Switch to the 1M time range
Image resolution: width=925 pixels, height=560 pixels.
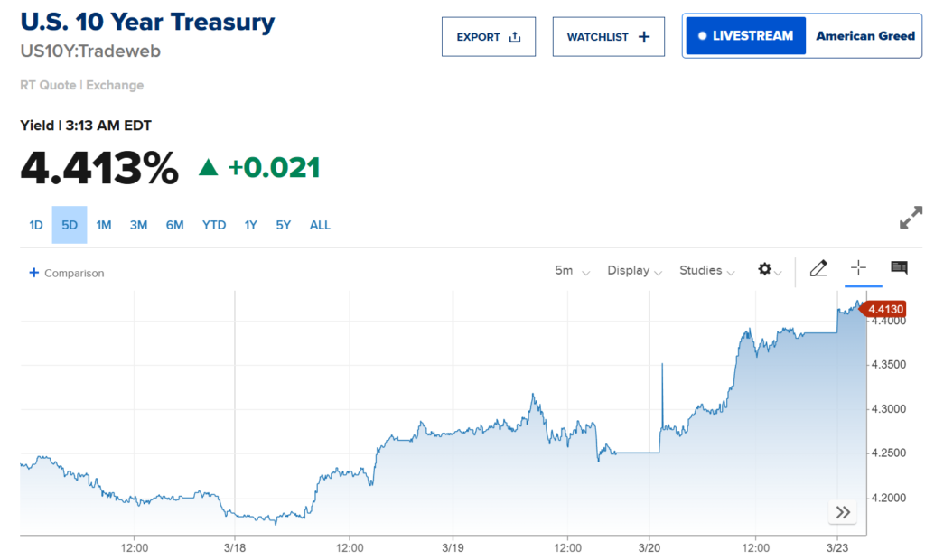[104, 225]
